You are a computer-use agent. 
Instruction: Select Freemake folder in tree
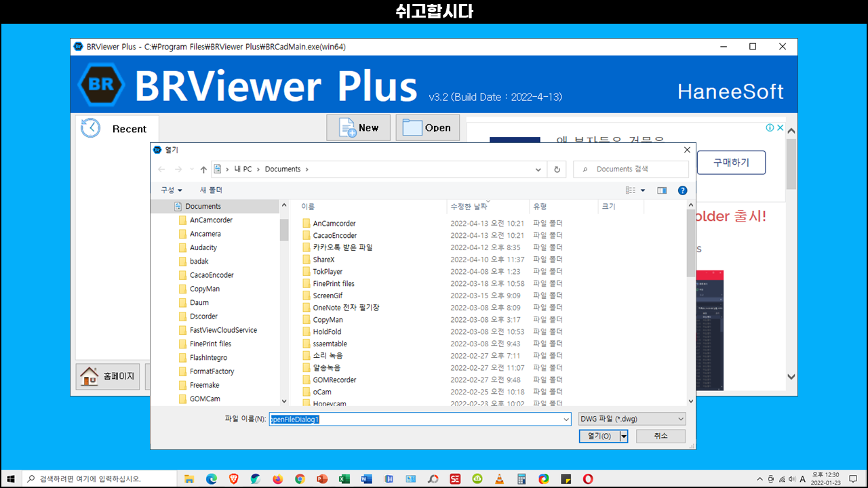coord(204,385)
